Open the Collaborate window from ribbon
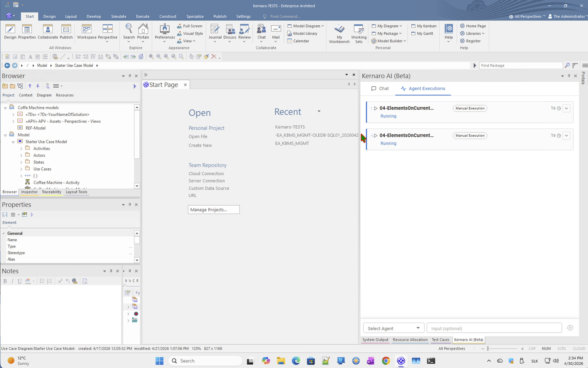Image resolution: width=588 pixels, height=368 pixels. pyautogui.click(x=48, y=32)
